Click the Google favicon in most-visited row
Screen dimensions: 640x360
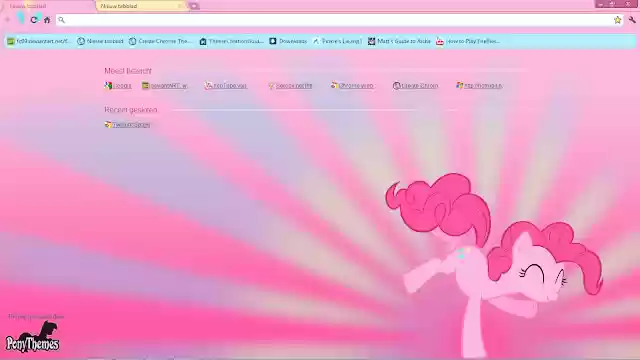[108, 86]
